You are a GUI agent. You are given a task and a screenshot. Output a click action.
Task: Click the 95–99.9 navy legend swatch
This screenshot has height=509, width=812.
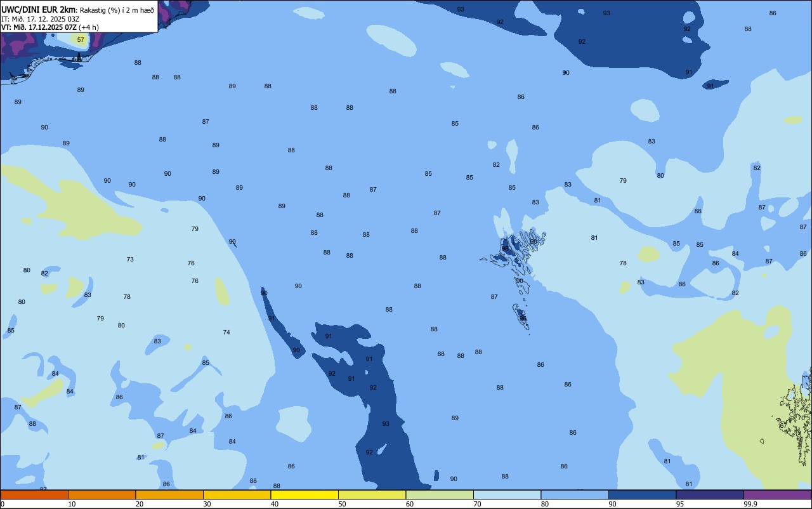[710, 494]
